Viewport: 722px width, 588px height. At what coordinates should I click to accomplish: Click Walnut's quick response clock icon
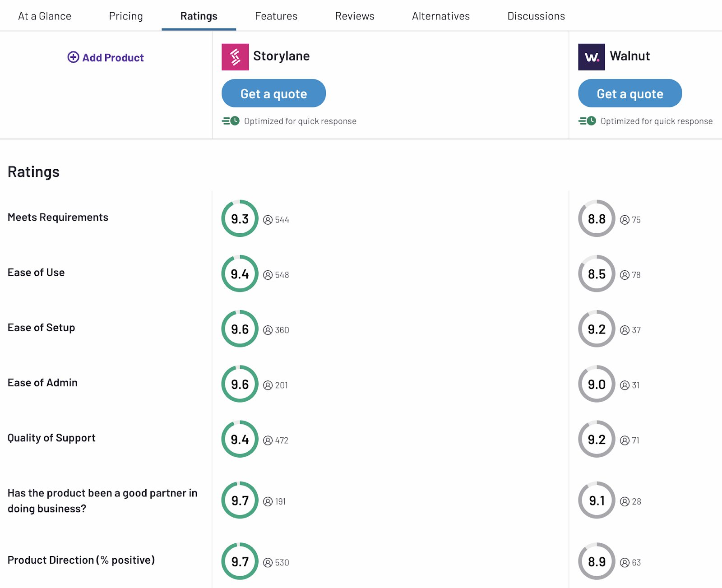pos(587,121)
